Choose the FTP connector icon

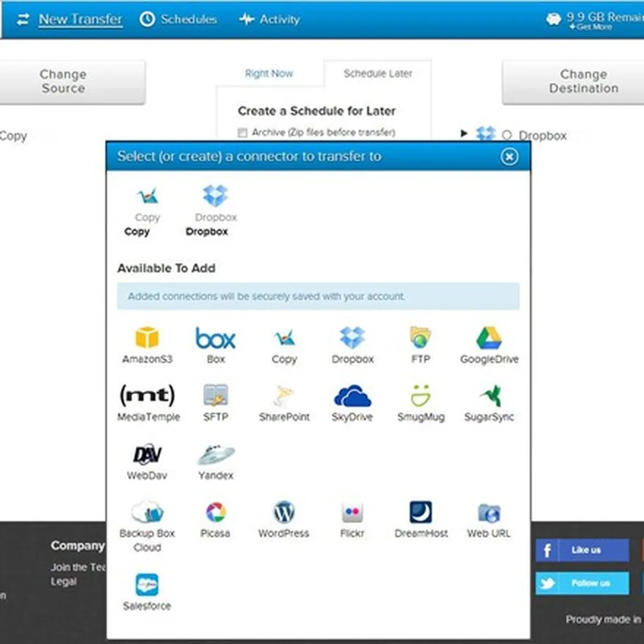(x=420, y=338)
